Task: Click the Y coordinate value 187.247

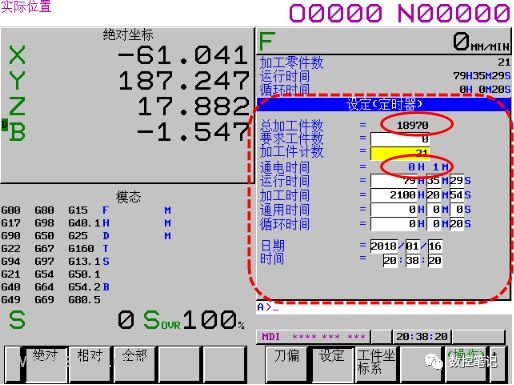Action: tap(184, 81)
